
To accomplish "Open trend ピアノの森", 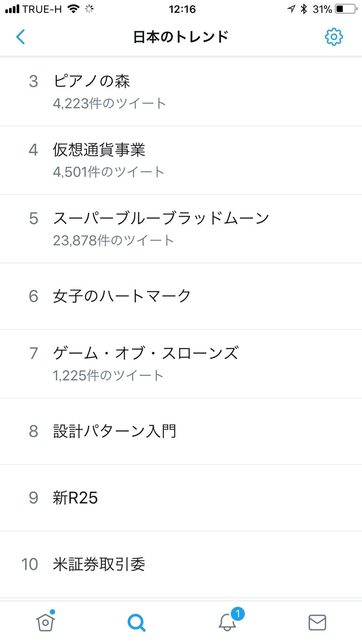I will (181, 92).
